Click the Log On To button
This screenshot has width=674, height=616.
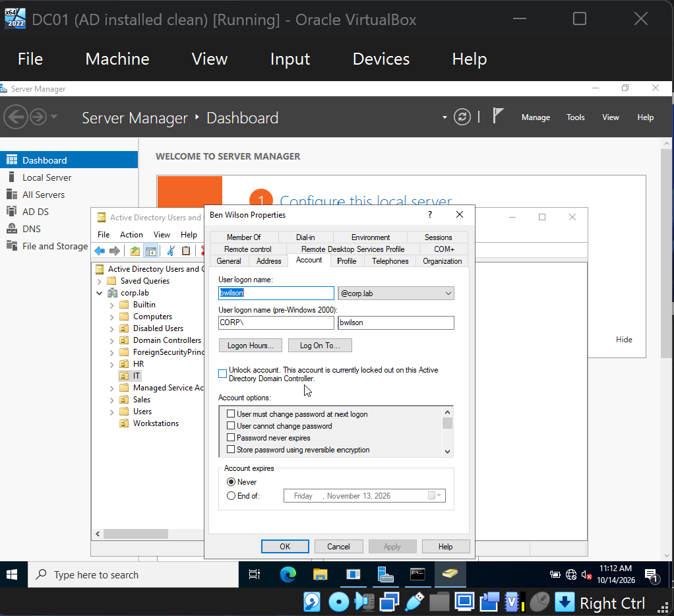pos(320,345)
